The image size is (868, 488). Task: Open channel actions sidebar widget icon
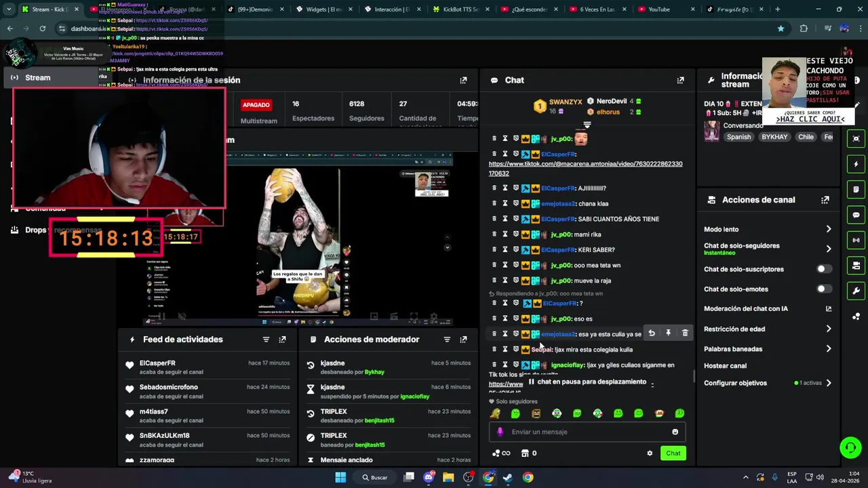point(856,266)
